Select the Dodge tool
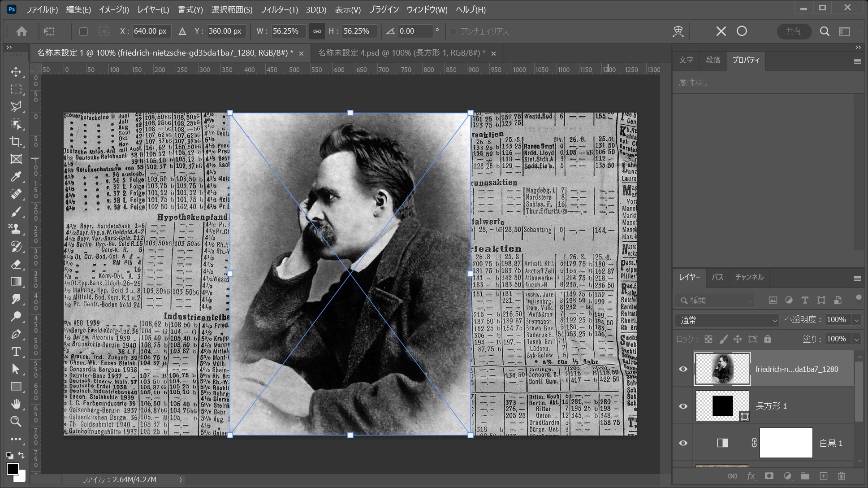Image resolution: width=868 pixels, height=488 pixels. (16, 317)
